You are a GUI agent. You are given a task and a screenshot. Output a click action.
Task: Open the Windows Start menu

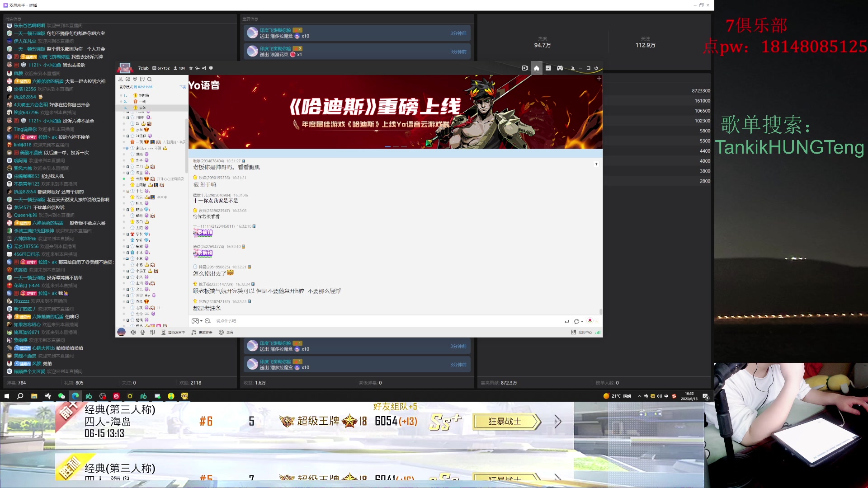7,396
